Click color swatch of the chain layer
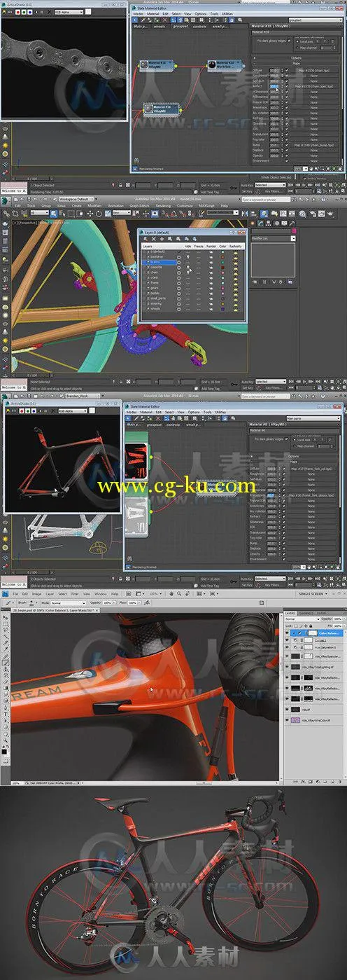The image size is (347, 980). pos(222,272)
